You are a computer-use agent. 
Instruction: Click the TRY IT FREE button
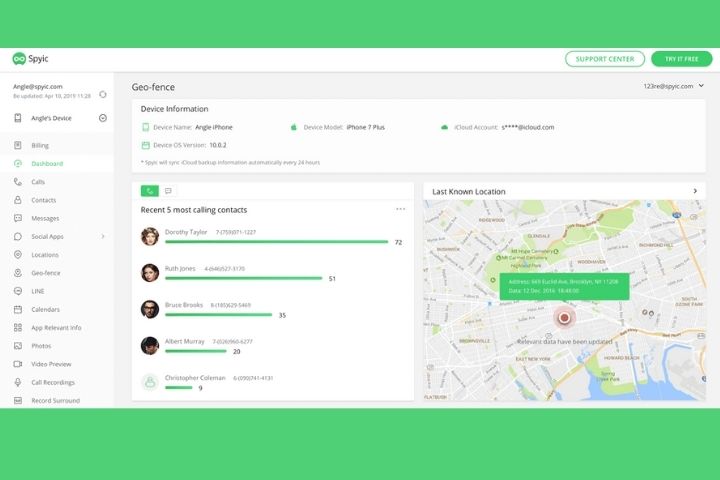tap(681, 59)
